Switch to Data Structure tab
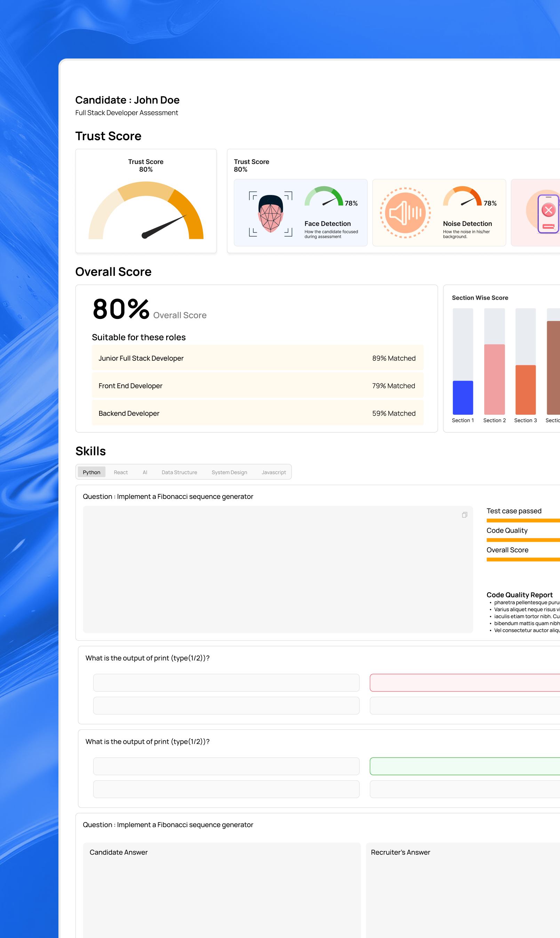The height and width of the screenshot is (938, 560). pyautogui.click(x=179, y=472)
